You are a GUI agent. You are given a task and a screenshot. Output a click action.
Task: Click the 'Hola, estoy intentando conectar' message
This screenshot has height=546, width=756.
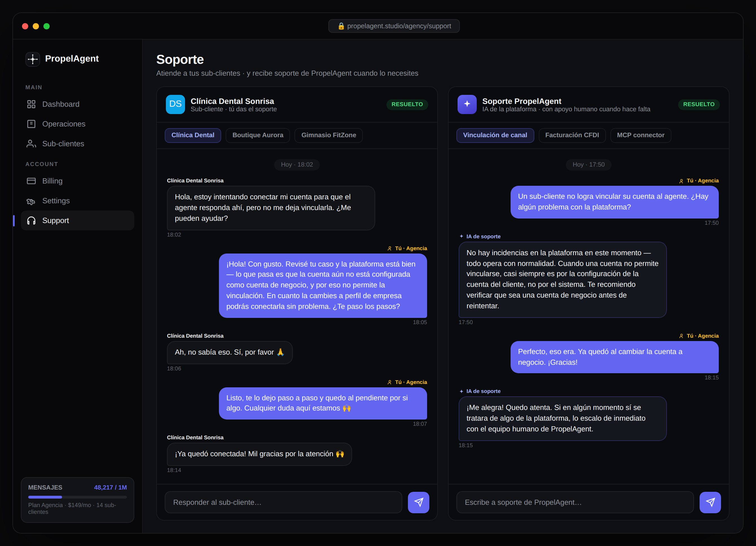271,208
